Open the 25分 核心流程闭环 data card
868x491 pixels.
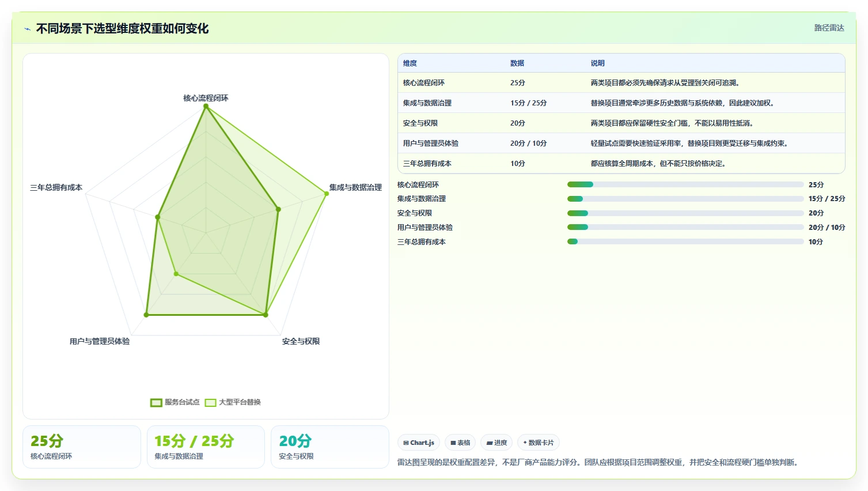[82, 447]
